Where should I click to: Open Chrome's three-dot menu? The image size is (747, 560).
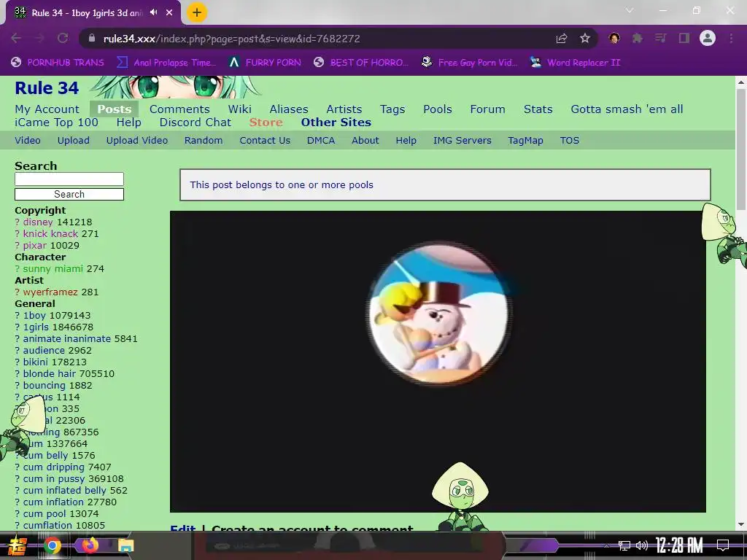pos(731,38)
